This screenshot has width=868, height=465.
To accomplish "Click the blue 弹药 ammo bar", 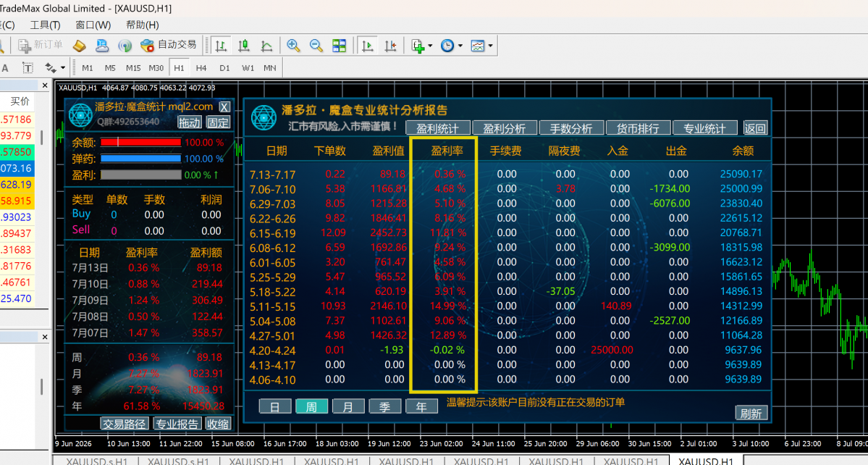I will coord(140,159).
